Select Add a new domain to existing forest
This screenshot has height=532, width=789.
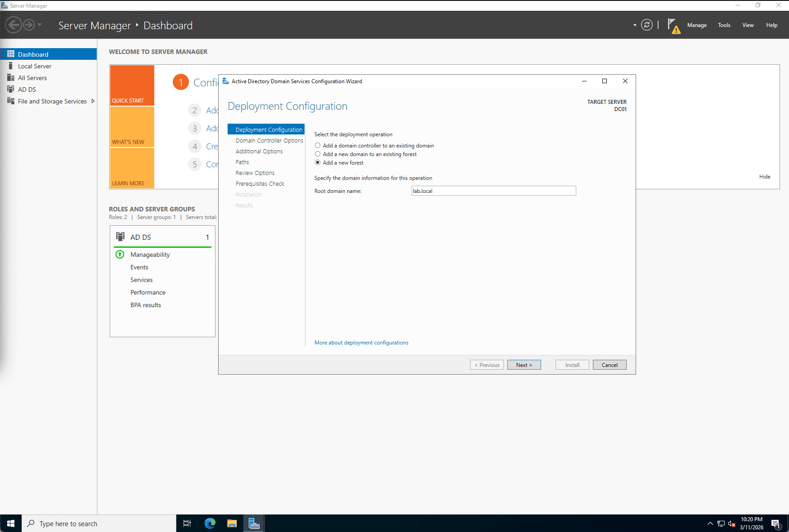click(366, 154)
